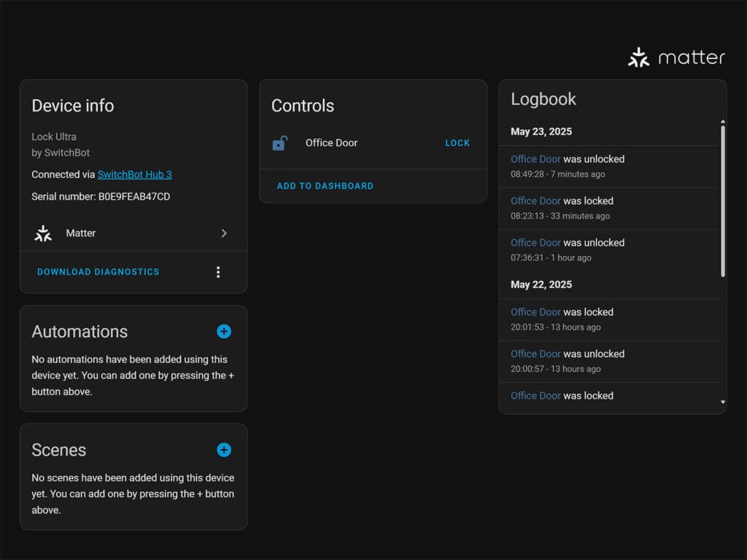Add an automation with the plus button
Screen dimensions: 747x560
pos(224,332)
